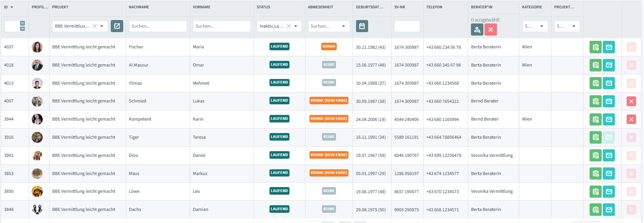644x223 pixels.
Task: Clear the selected project filter value
Action: point(95,26)
